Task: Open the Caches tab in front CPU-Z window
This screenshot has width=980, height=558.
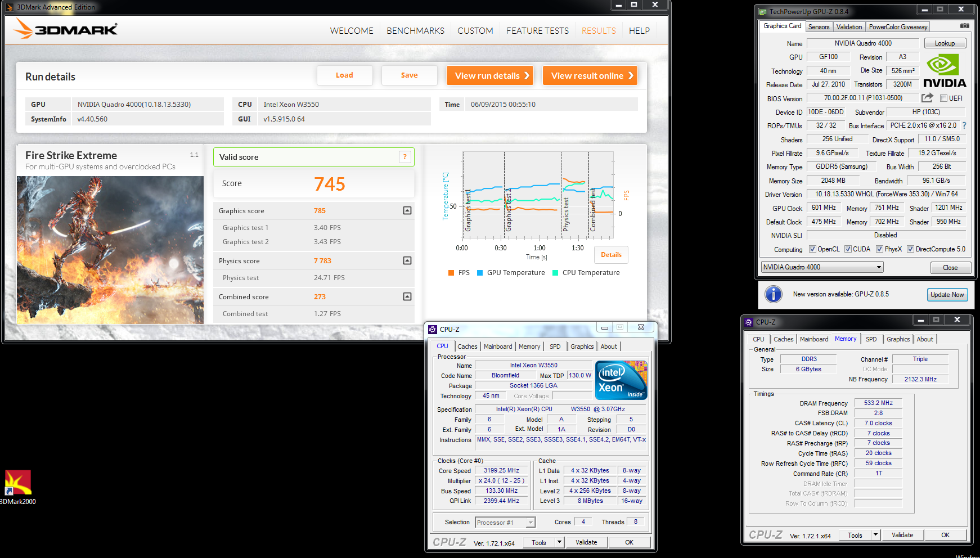Action: (467, 346)
